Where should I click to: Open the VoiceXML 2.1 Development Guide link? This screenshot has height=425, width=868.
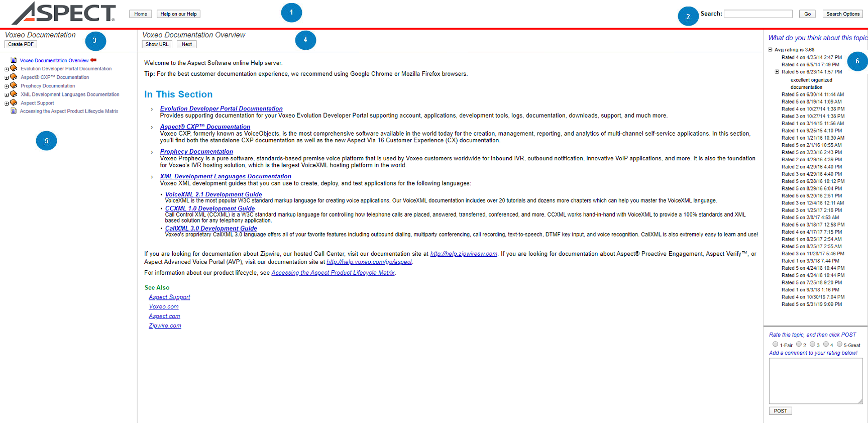point(213,194)
